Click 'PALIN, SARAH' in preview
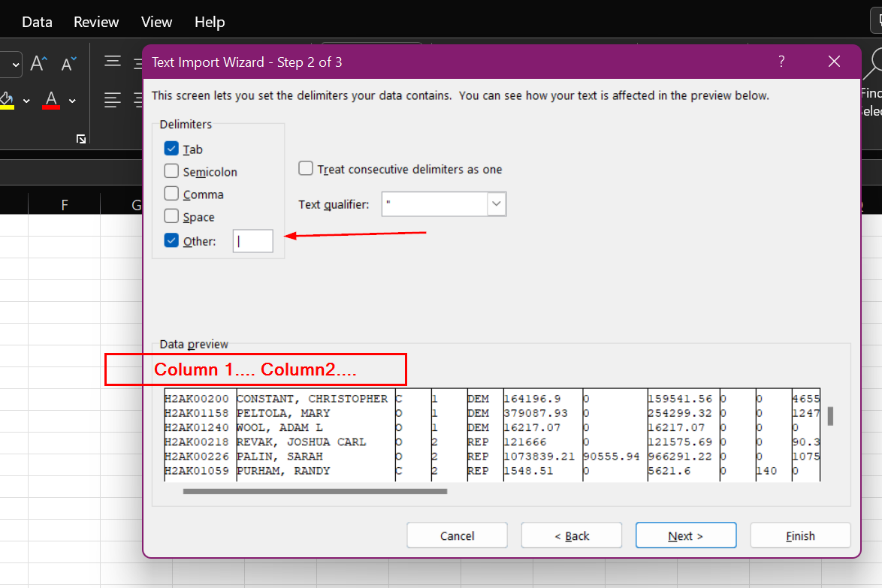Image resolution: width=882 pixels, height=588 pixels. pyautogui.click(x=279, y=456)
